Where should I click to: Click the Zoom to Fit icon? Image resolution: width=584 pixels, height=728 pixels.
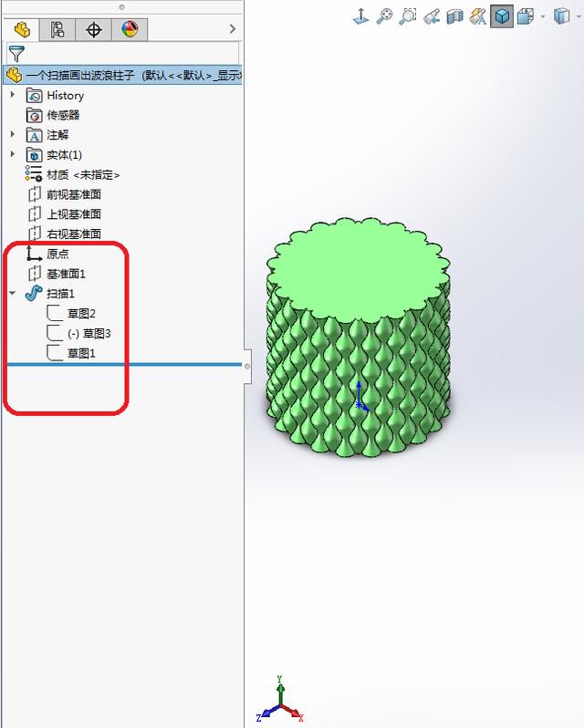pos(384,16)
